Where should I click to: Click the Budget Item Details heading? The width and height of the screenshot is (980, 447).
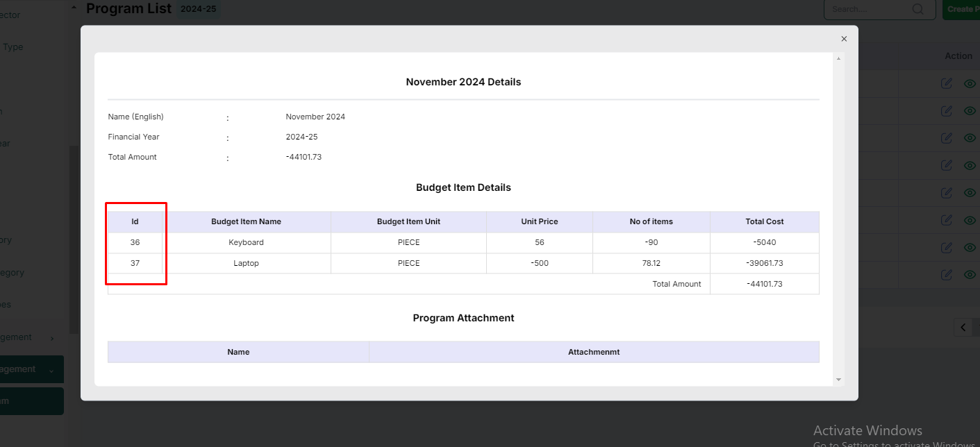tap(463, 187)
